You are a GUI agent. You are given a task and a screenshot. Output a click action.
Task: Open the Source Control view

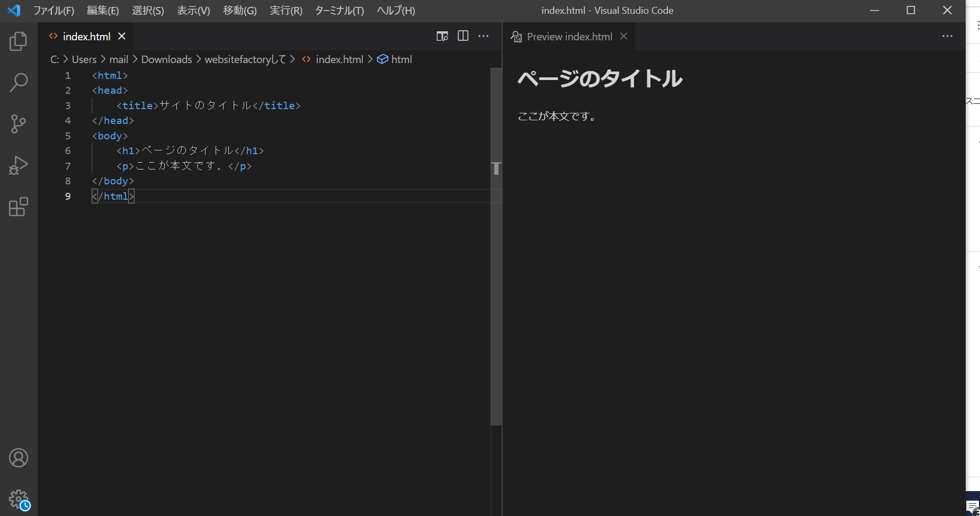coord(19,124)
